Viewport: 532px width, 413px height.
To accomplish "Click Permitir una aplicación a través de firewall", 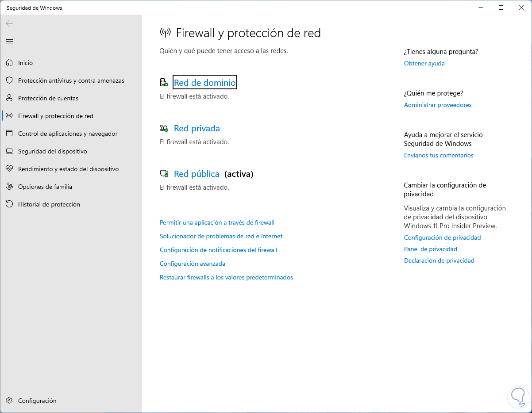I will coord(217,222).
